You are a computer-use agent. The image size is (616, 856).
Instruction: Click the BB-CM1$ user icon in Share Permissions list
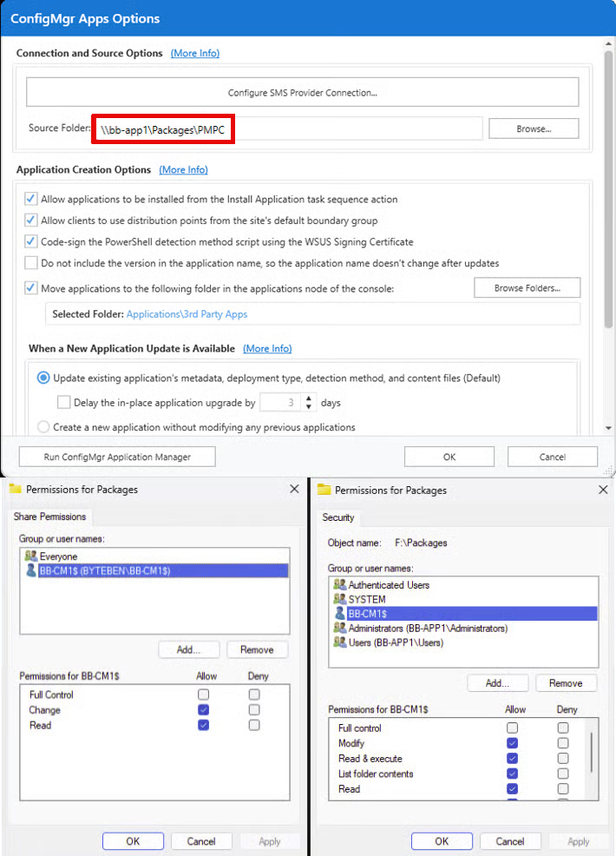pyautogui.click(x=31, y=570)
